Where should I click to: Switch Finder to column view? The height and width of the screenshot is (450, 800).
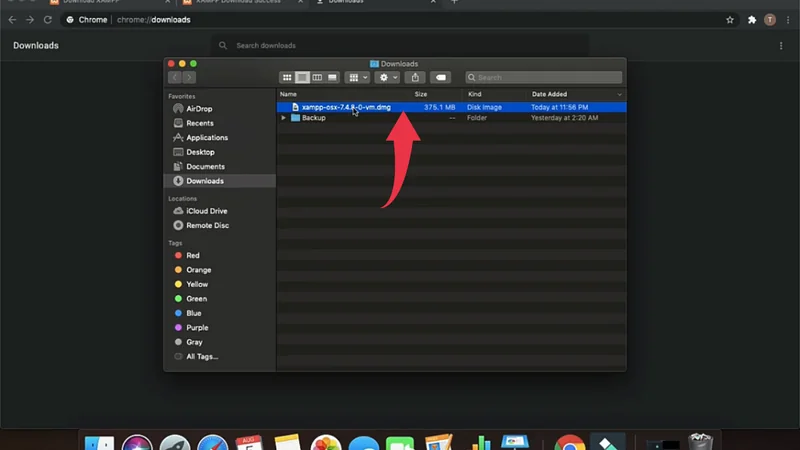click(317, 77)
